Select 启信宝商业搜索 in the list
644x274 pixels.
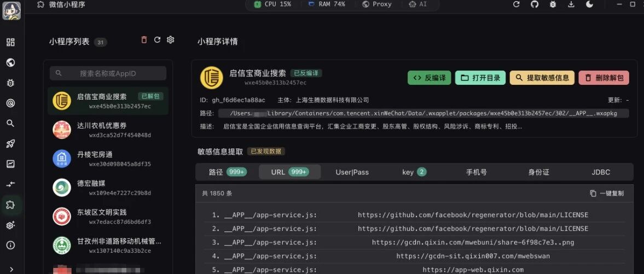click(x=108, y=101)
